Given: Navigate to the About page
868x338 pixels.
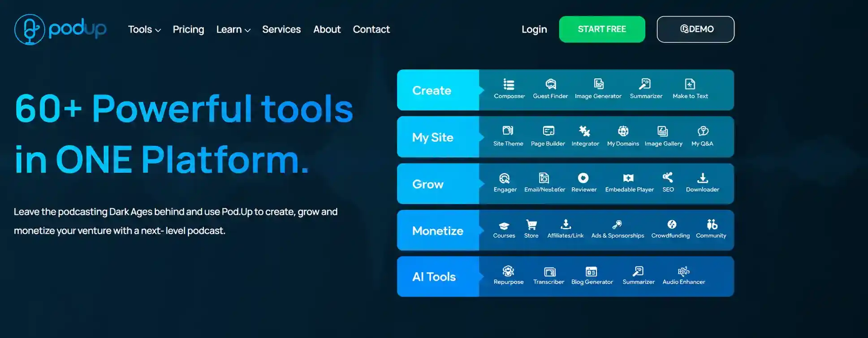Looking at the screenshot, I should [327, 30].
